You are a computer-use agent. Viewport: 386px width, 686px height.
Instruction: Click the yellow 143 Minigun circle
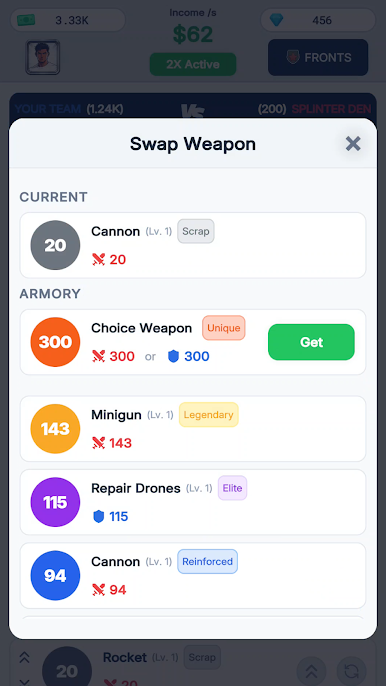point(55,429)
